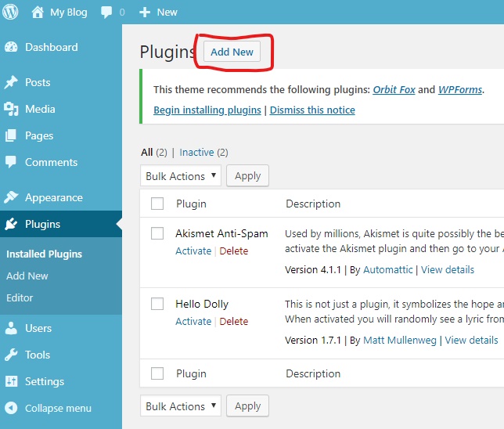
Task: Click My Blog site name in admin bar
Action: [x=68, y=13]
